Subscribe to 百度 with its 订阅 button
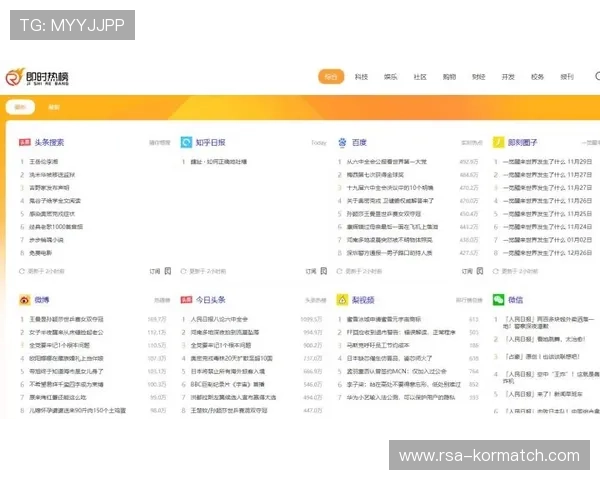The image size is (600, 480). (x=472, y=271)
